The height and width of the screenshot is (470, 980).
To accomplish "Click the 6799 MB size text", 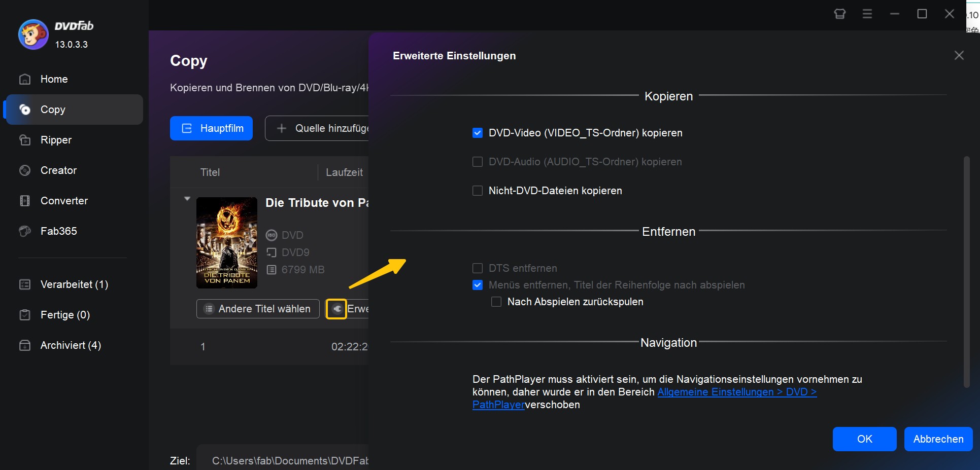I will pyautogui.click(x=303, y=270).
